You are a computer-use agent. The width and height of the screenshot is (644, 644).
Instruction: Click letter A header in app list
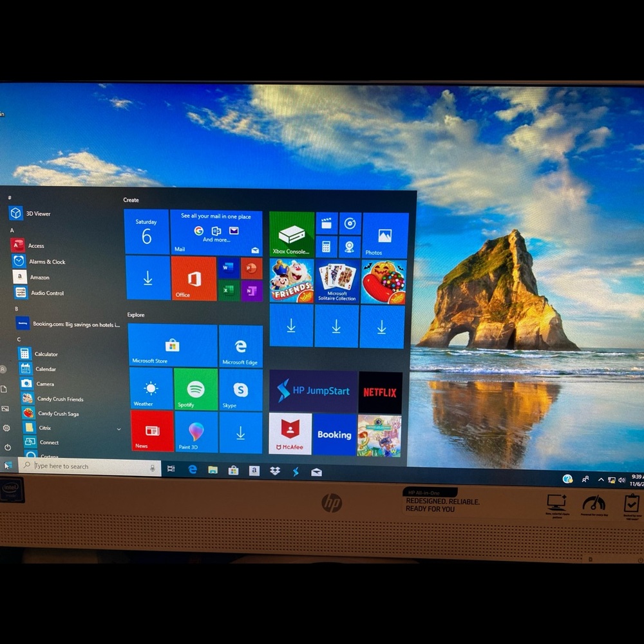[12, 231]
